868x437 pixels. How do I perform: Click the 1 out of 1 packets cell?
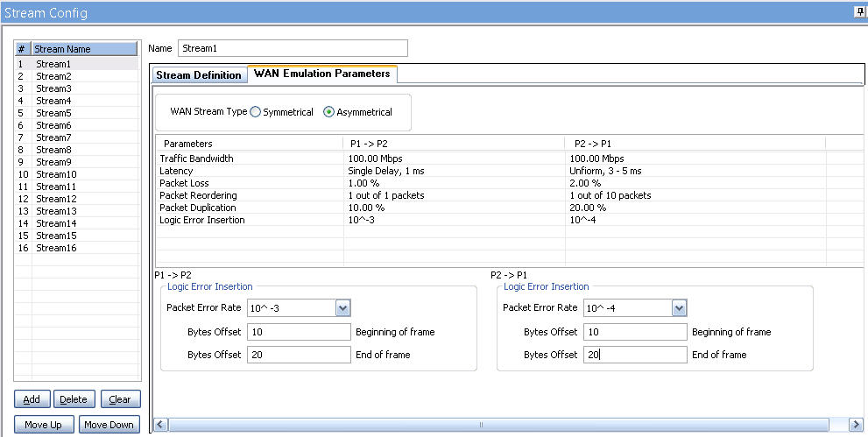pos(455,195)
